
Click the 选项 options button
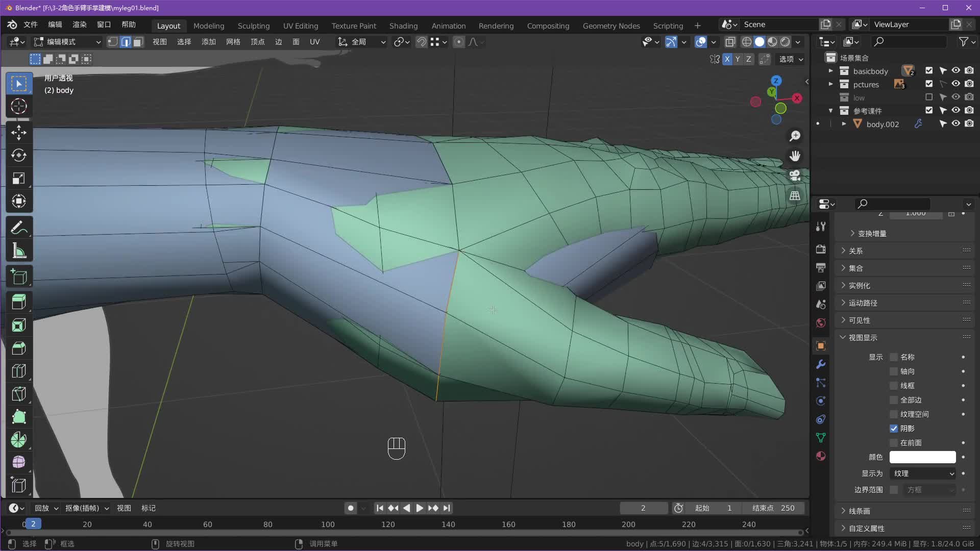(x=791, y=59)
